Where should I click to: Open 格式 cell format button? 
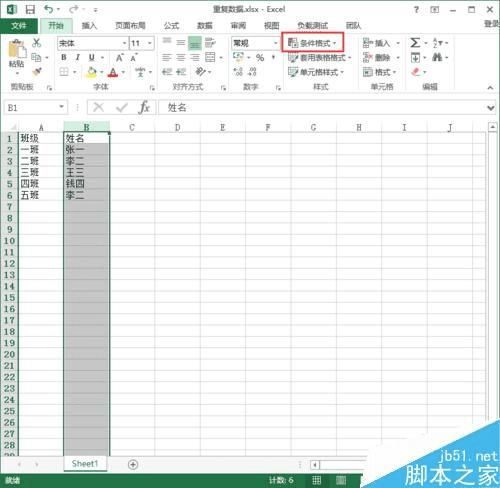(x=379, y=72)
